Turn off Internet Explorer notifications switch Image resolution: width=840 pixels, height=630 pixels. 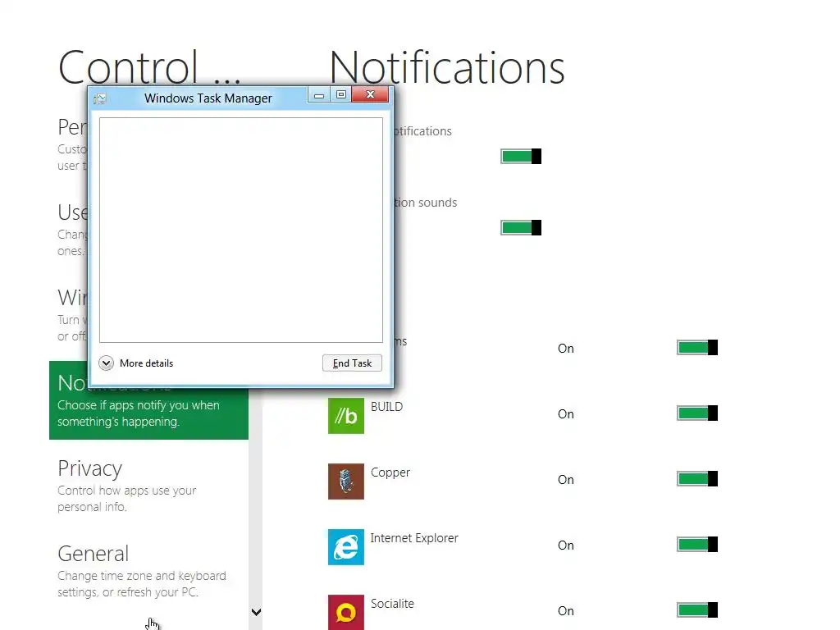pyautogui.click(x=697, y=545)
